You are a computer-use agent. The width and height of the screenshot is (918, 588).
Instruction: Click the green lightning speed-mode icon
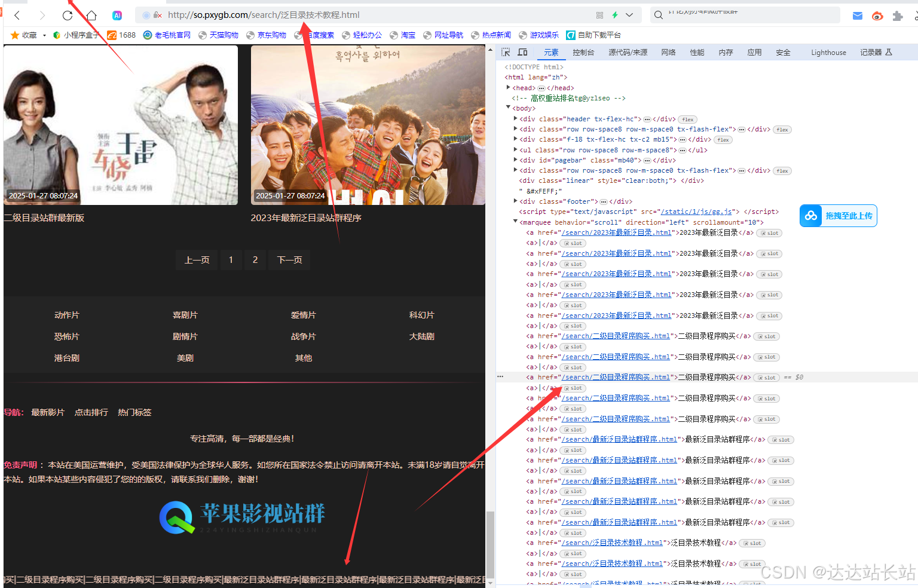615,15
